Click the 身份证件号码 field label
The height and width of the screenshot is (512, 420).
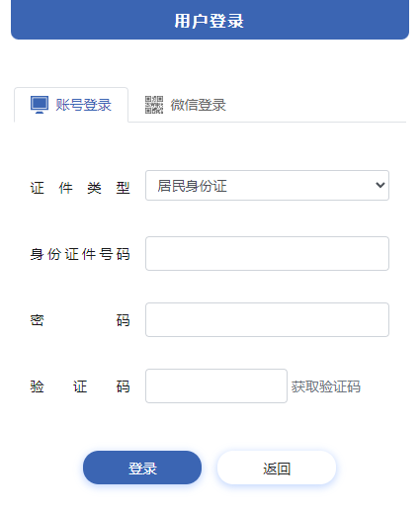(x=80, y=254)
